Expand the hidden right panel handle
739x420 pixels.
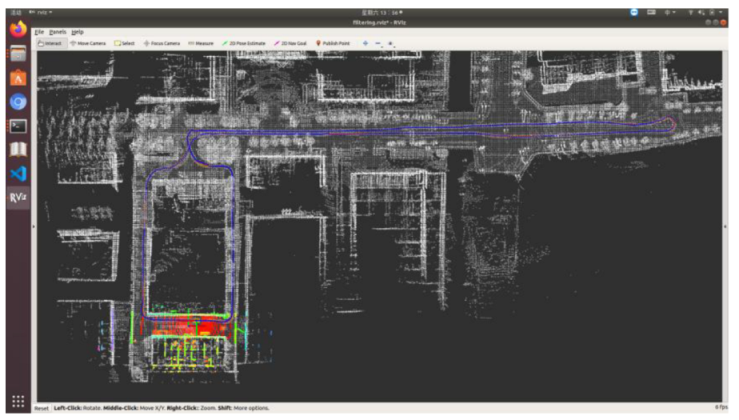pos(725,227)
